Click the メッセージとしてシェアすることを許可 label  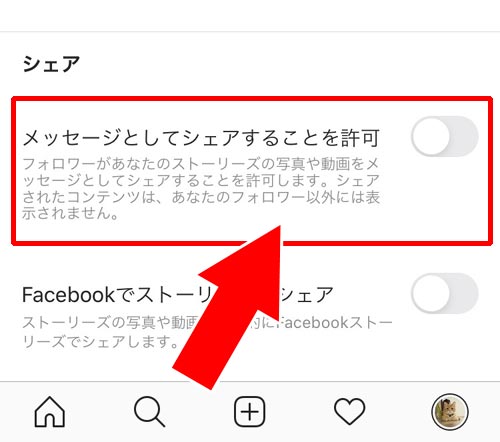click(201, 138)
